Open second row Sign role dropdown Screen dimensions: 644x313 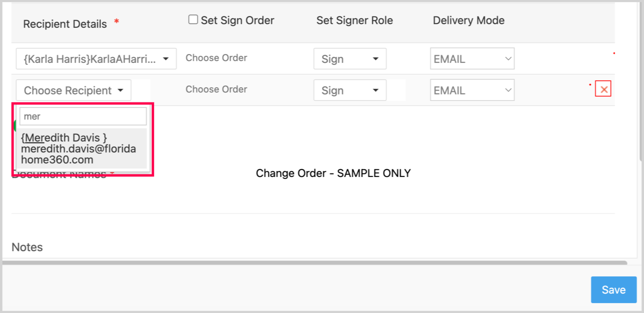point(350,90)
